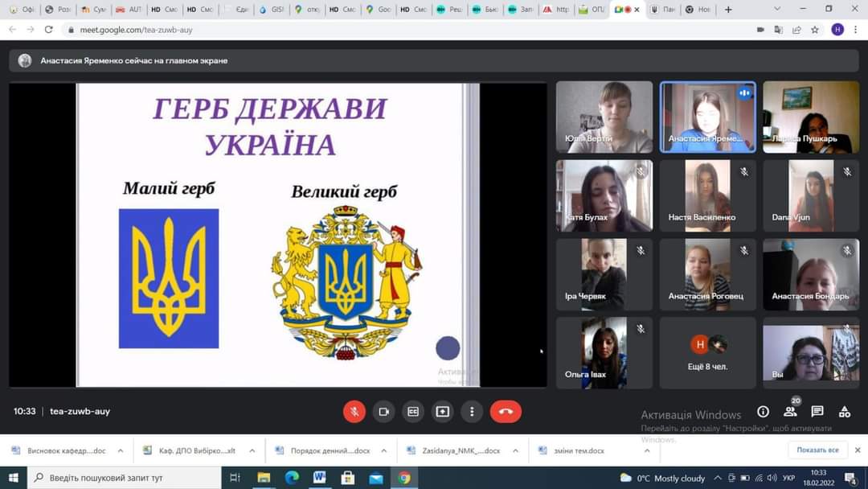Expand options for Висновок кафедр download
Screen dimensions: 868x489
pyautogui.click(x=121, y=450)
